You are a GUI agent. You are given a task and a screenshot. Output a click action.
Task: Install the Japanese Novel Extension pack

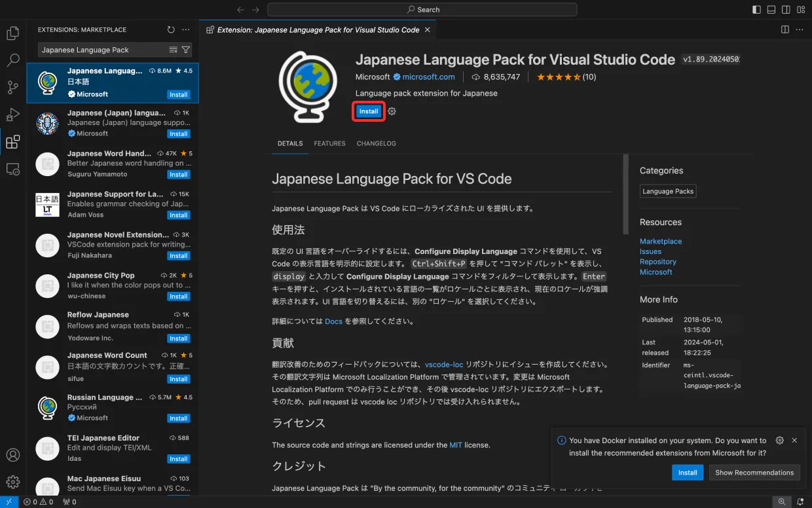(x=179, y=256)
